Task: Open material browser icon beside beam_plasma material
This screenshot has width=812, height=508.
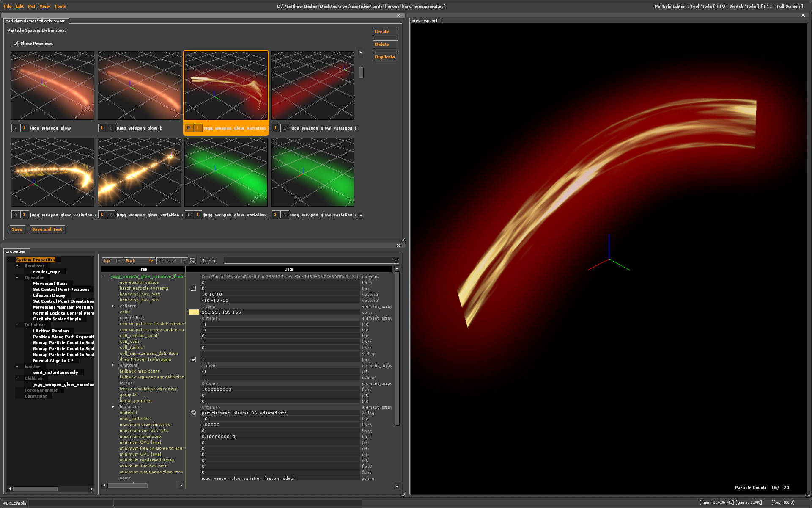Action: pos(194,412)
